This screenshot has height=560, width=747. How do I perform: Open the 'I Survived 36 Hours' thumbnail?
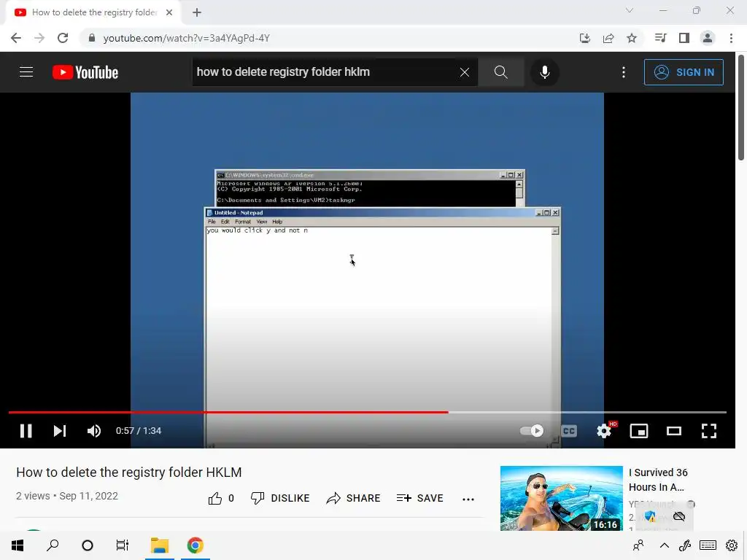pyautogui.click(x=561, y=498)
